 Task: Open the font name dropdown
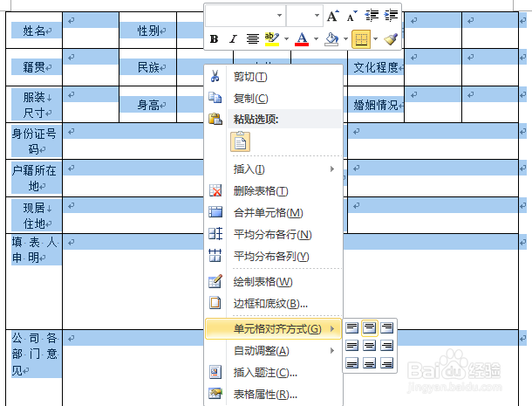[279, 16]
